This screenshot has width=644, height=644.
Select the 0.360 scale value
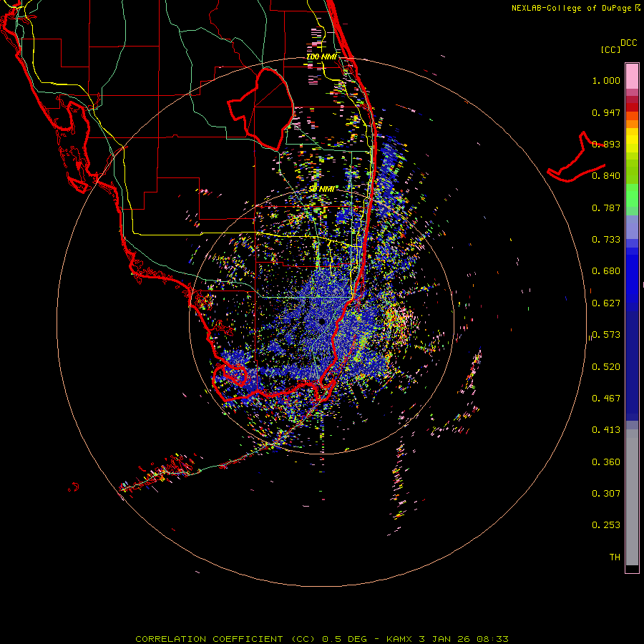click(x=606, y=462)
